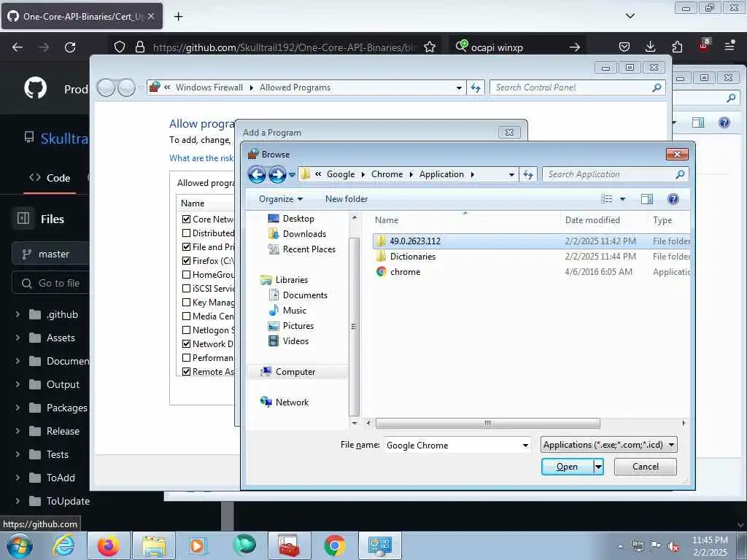747x560 pixels.
Task: Open Firefox extensions puzzle icon
Action: (x=677, y=47)
